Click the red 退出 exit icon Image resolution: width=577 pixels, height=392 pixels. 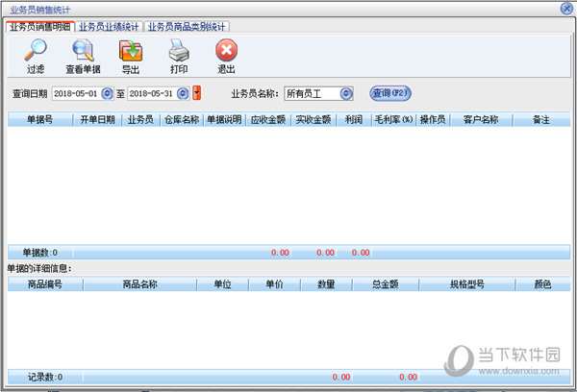click(x=226, y=50)
